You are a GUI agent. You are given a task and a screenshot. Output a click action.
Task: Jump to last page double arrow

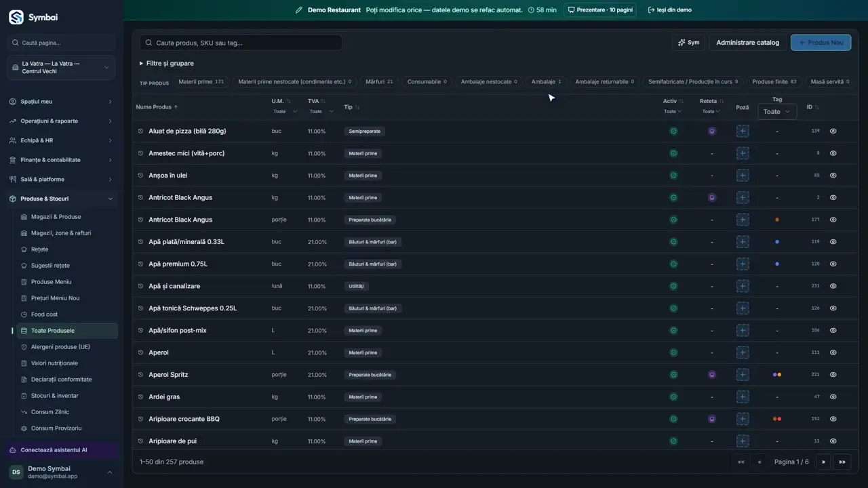click(x=842, y=462)
